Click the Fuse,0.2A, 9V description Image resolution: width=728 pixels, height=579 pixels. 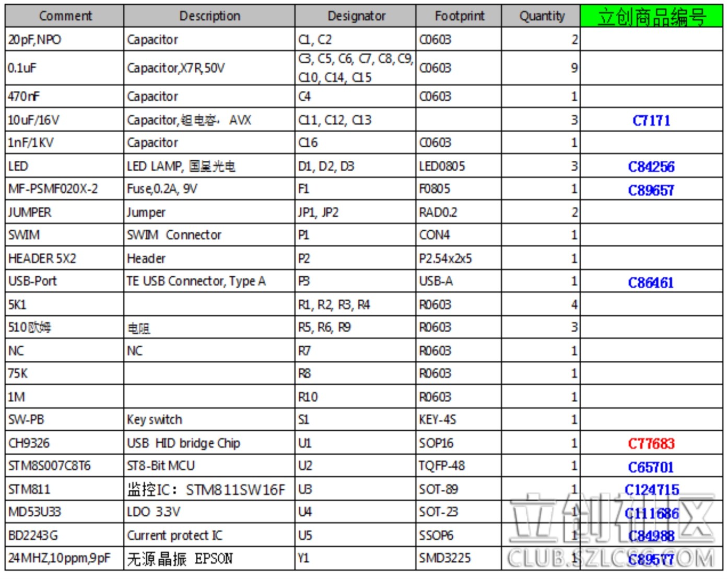pyautogui.click(x=162, y=188)
